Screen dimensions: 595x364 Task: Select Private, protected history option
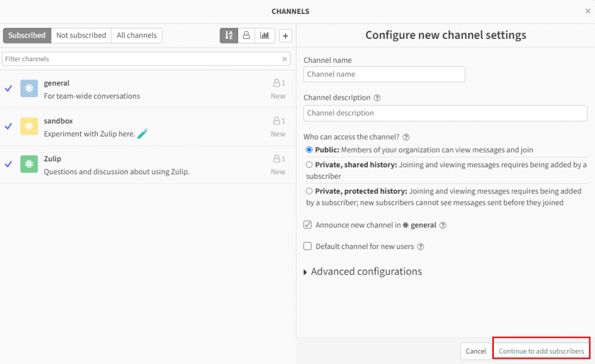pyautogui.click(x=309, y=191)
